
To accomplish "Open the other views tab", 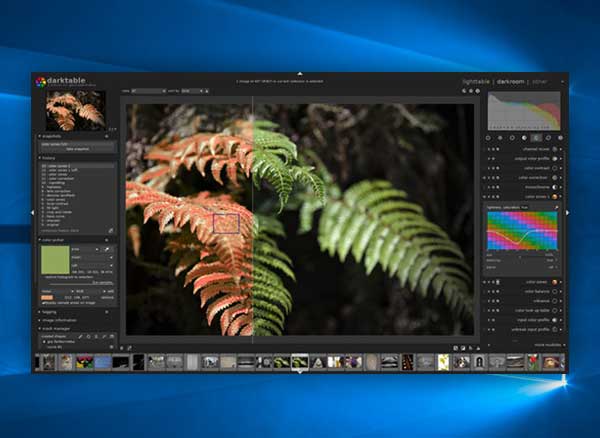I will point(540,81).
